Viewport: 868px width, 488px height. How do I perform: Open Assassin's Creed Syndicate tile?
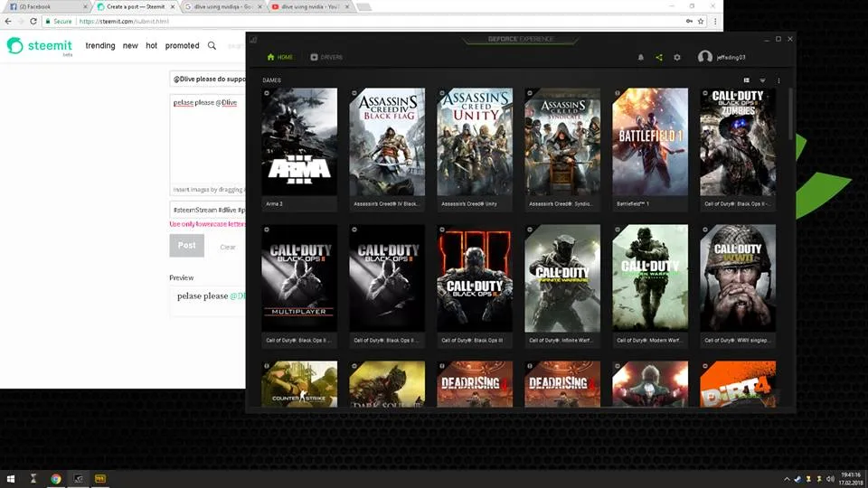[562, 149]
